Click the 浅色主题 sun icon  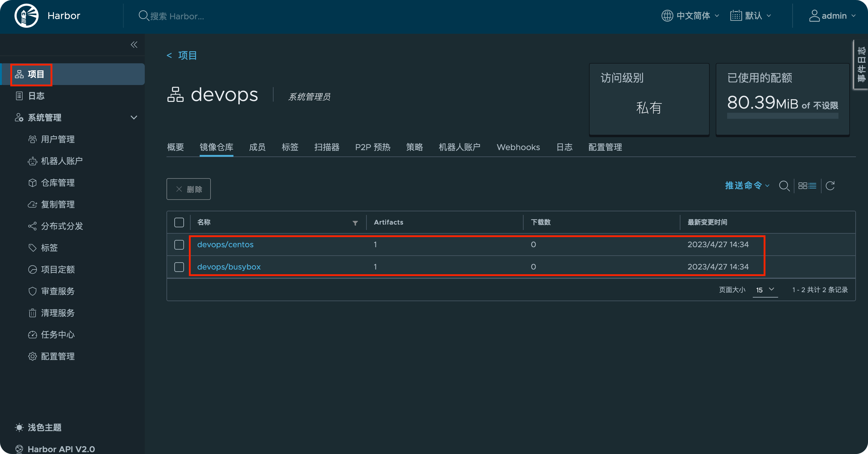pyautogui.click(x=19, y=427)
